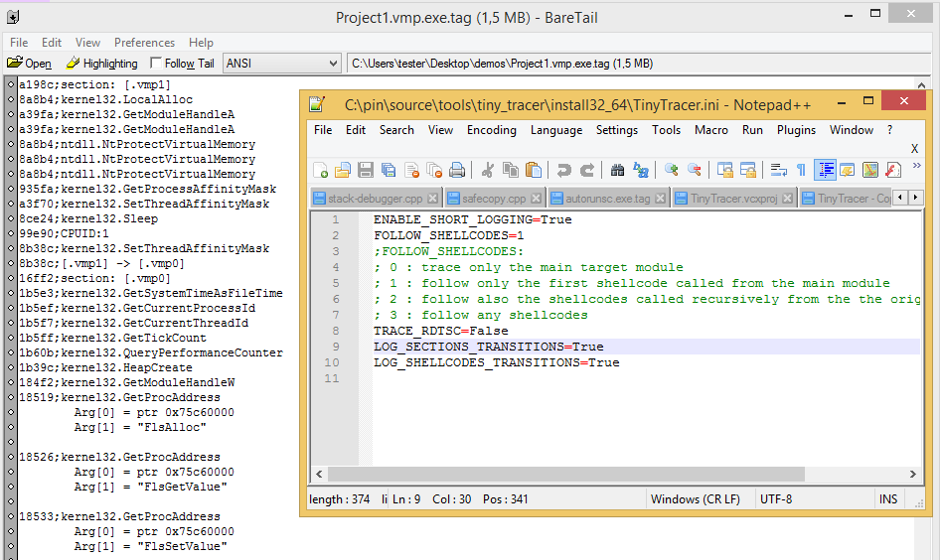Open BareTail Help menu
This screenshot has width=940, height=560.
(201, 43)
